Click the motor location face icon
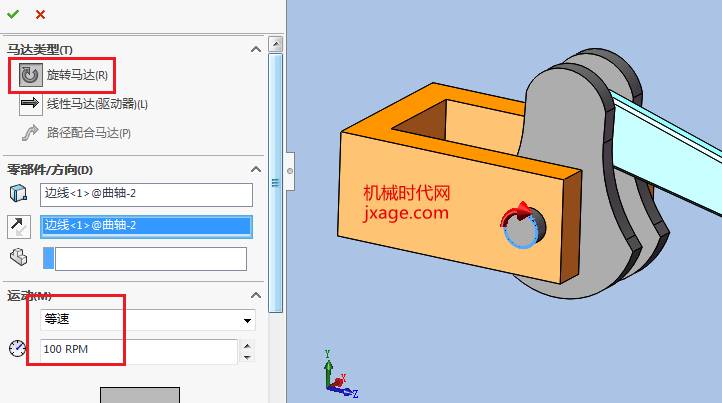This screenshot has width=722, height=403. [19, 193]
